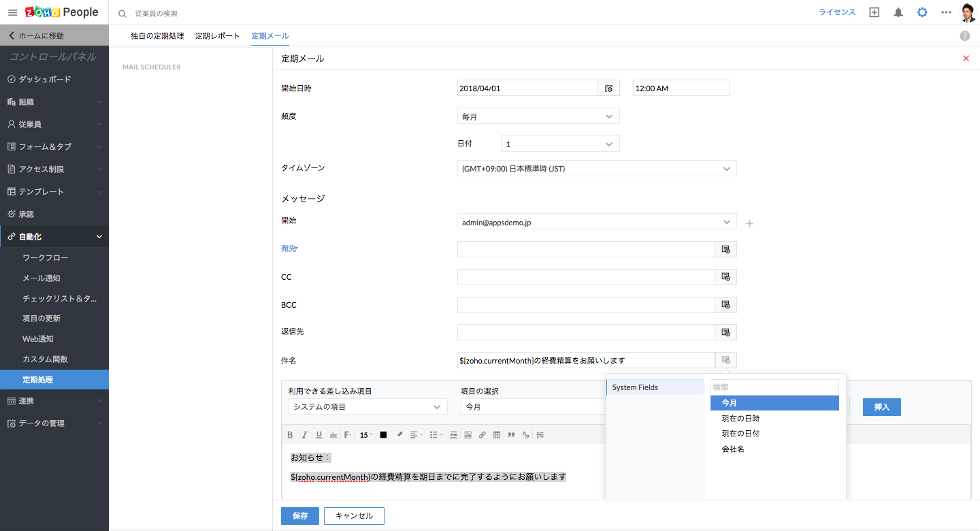The image size is (980, 531).
Task: Insert an image using the editor toolbar
Action: (468, 435)
